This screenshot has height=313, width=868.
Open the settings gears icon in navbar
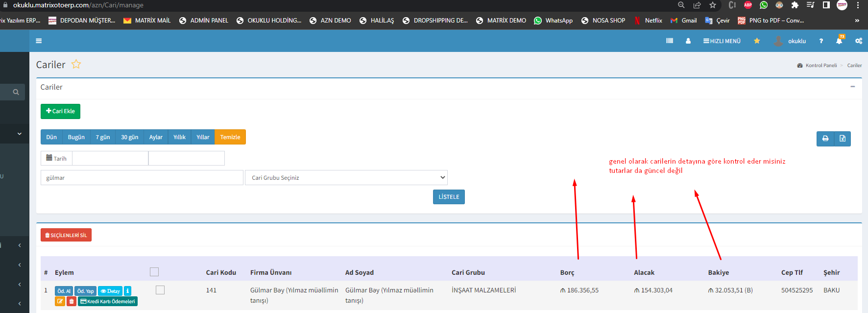[x=858, y=41]
